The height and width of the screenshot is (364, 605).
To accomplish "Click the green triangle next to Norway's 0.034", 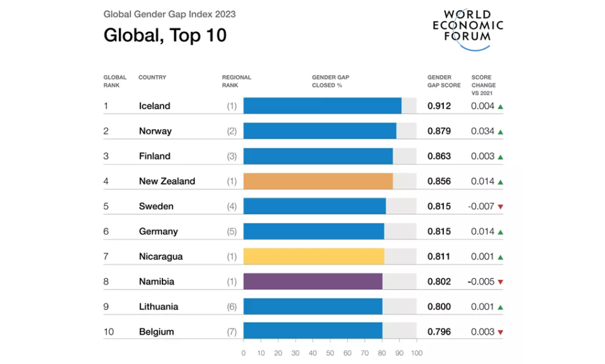I will 501,131.
